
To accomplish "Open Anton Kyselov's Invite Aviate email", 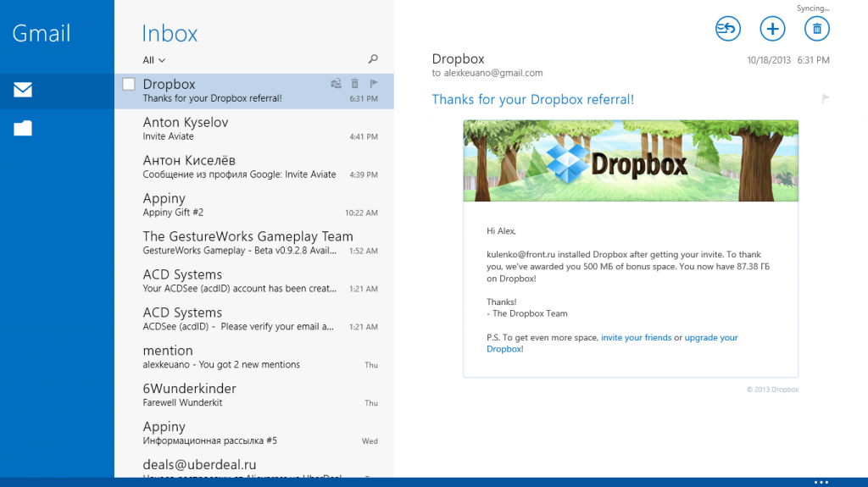I will coord(254,129).
